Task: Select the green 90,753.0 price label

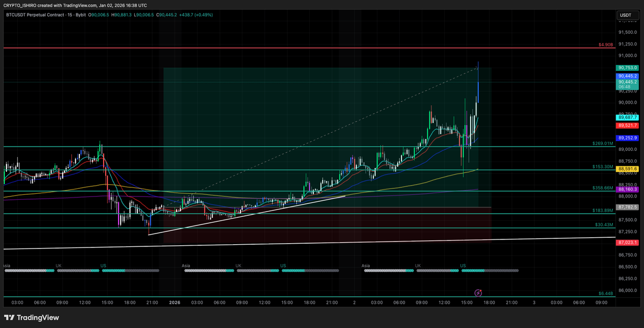Action: (627, 68)
